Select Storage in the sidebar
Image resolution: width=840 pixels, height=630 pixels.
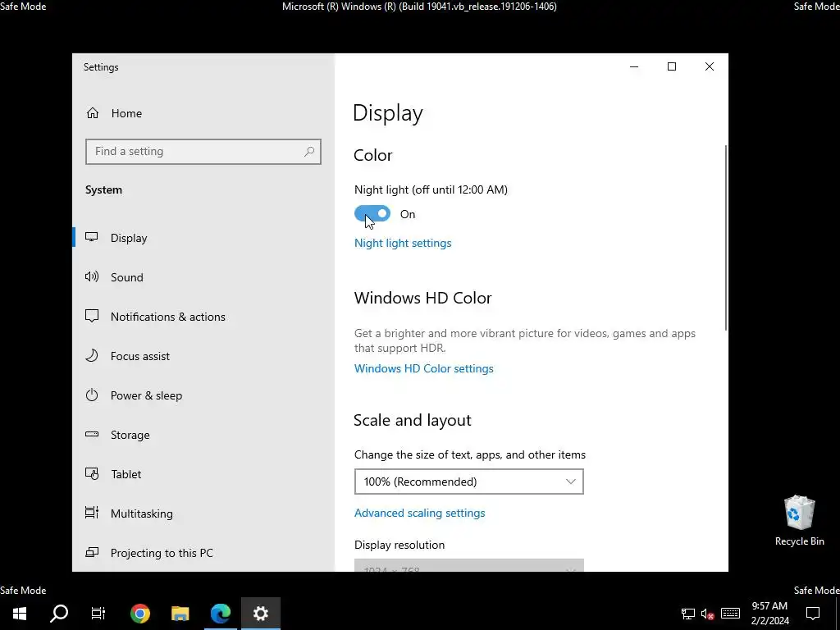tap(130, 435)
